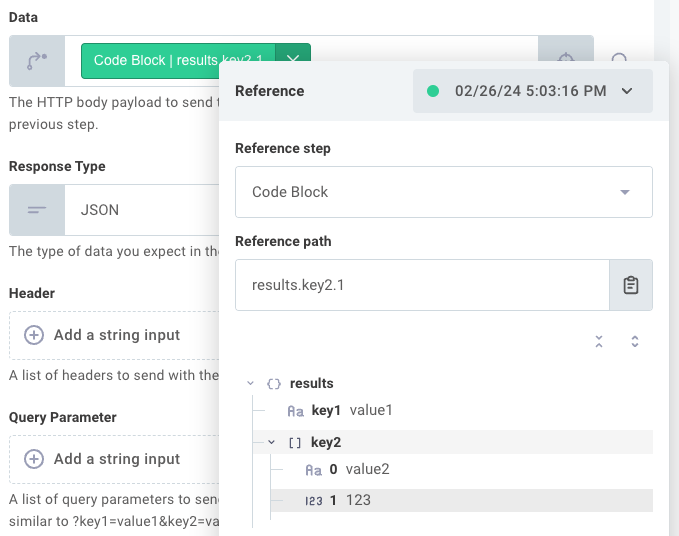Screen dimensions: 679x536
Task: Click the reference-type icon beside Data field
Action: coord(37,61)
